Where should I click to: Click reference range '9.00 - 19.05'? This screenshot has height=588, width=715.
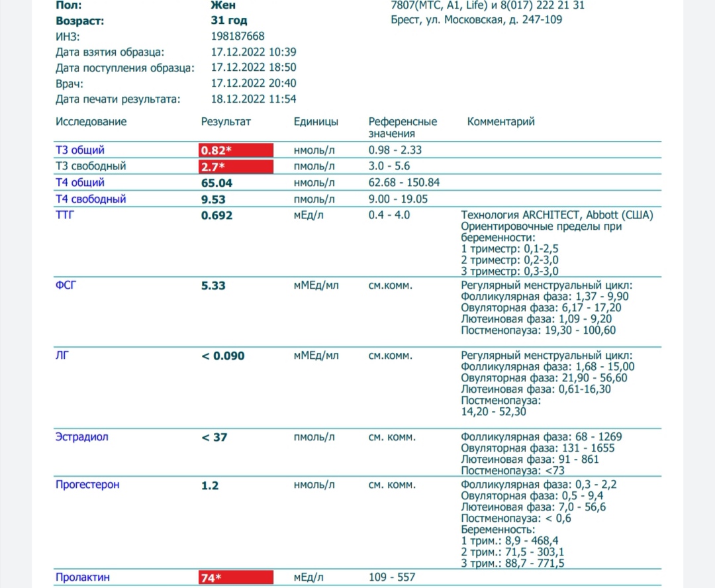(398, 199)
